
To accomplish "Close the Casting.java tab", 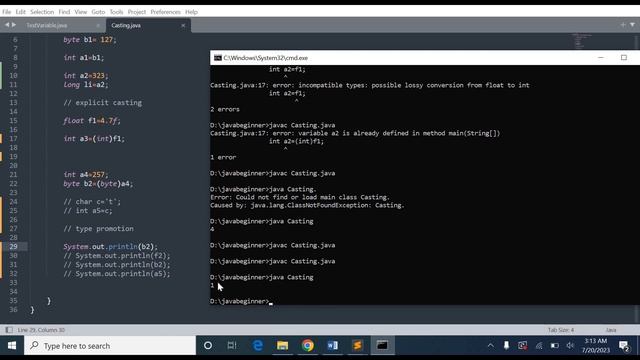I will click(183, 25).
